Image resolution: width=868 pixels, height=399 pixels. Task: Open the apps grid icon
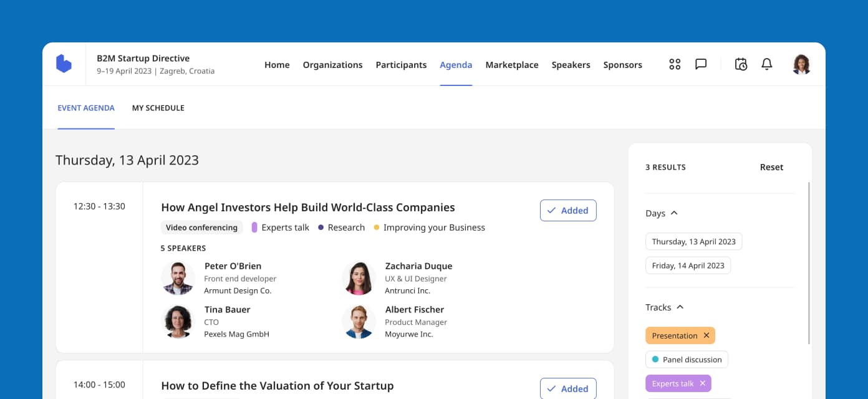pyautogui.click(x=675, y=64)
